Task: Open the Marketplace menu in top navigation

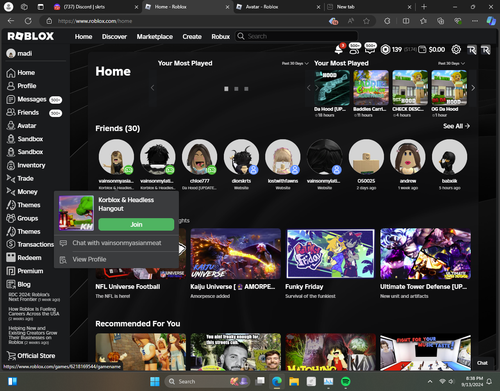Action: pyautogui.click(x=155, y=37)
